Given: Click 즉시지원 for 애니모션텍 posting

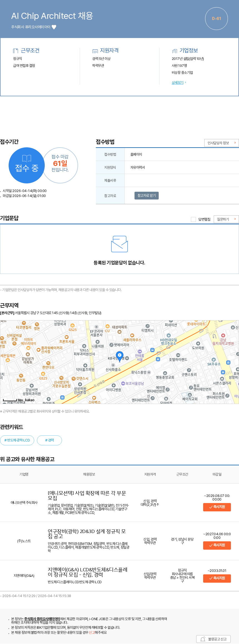Looking at the screenshot, I should pos(217,507).
